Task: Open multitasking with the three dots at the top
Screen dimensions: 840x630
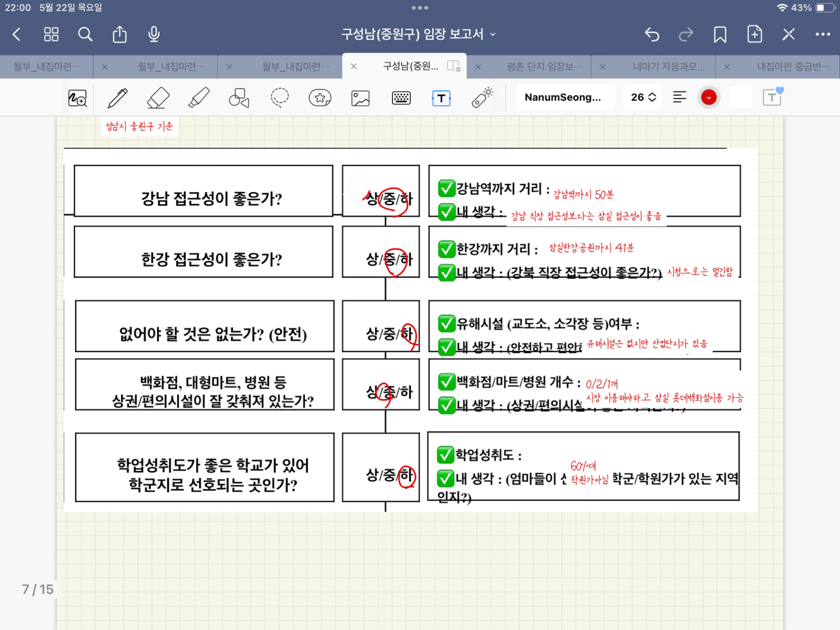Action: 420,8
